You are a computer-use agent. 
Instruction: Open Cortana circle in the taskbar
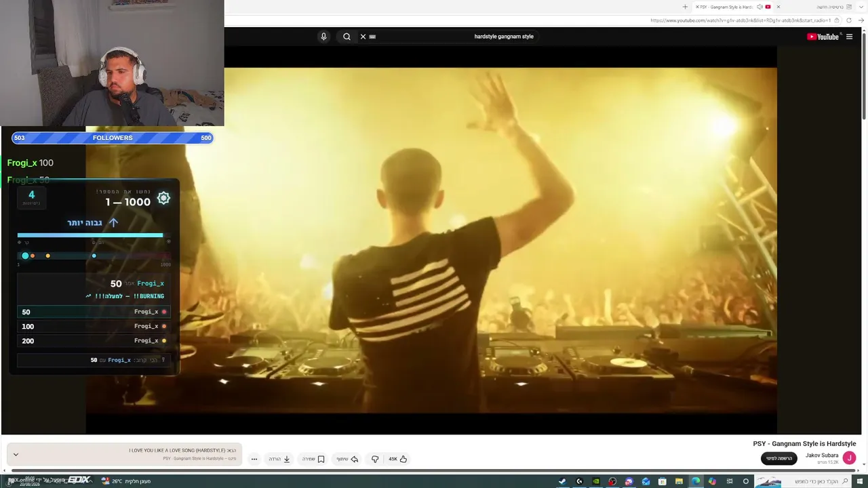click(x=746, y=481)
